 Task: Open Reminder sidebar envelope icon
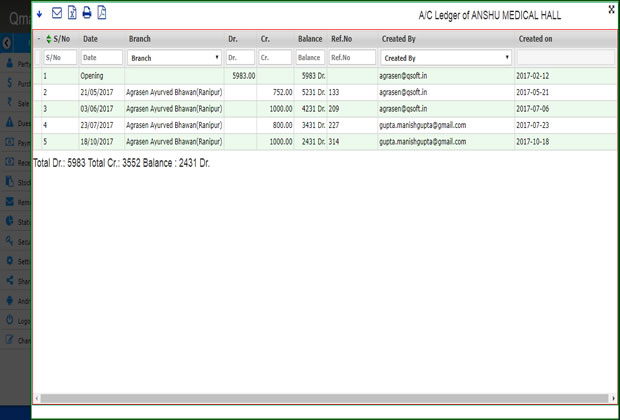click(10, 201)
